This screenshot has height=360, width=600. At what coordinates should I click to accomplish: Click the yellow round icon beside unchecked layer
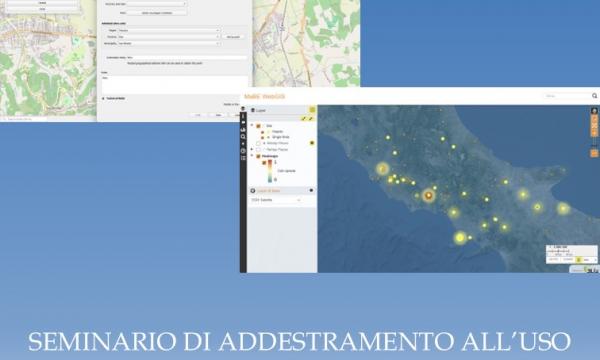click(312, 143)
